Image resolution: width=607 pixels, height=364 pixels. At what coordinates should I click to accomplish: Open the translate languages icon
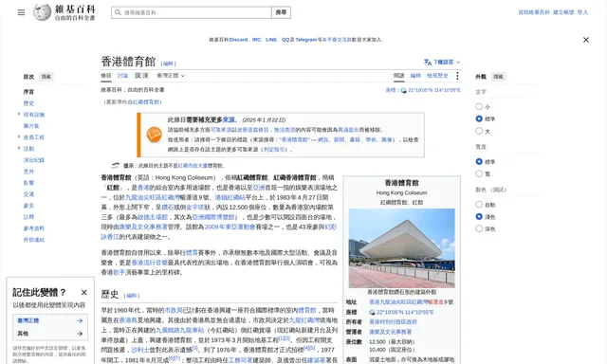pos(428,62)
